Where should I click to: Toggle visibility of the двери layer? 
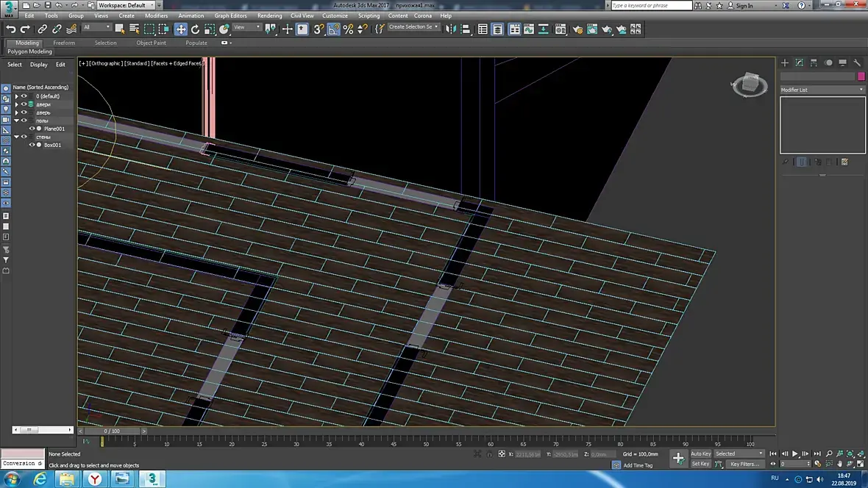(24, 104)
